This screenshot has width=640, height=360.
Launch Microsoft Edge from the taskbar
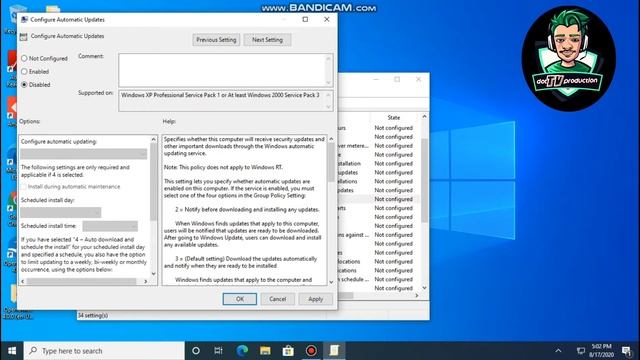[x=242, y=351]
